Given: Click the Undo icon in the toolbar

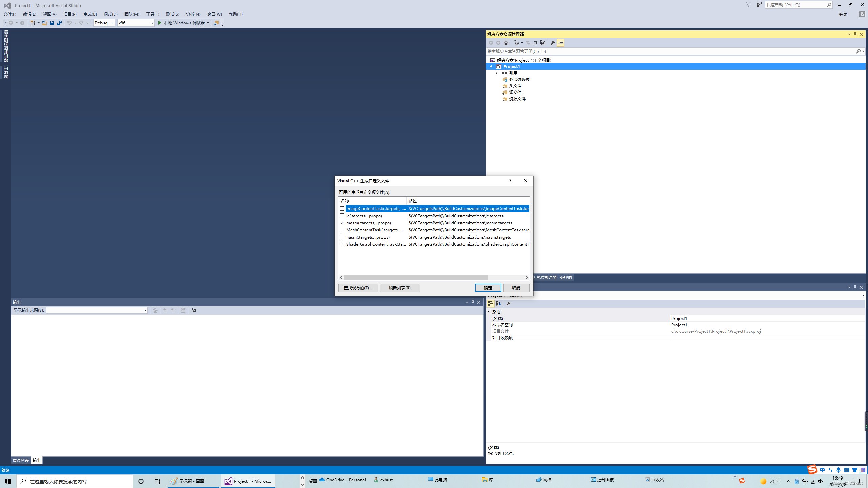Looking at the screenshot, I should point(69,23).
